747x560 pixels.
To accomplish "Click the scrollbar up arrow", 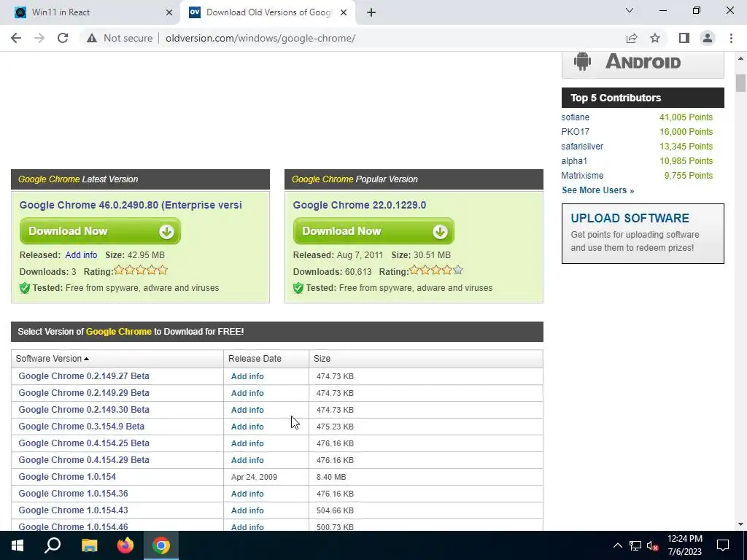I will pos(740,58).
